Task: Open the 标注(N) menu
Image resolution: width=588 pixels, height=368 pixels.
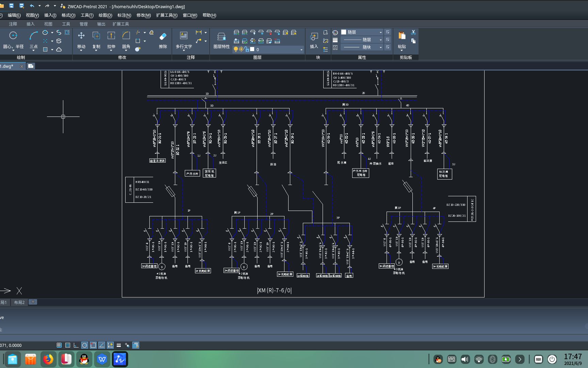Action: click(x=124, y=15)
